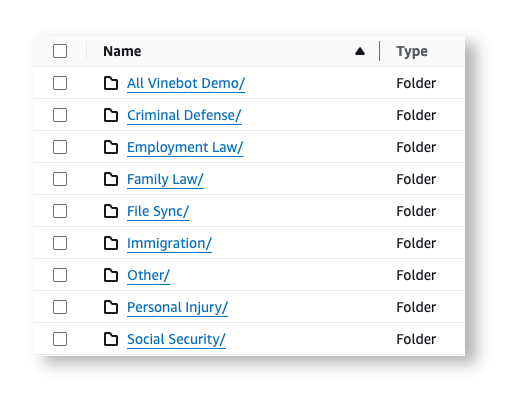Click the folder icon beside Employment Law
505x395 pixels.
[111, 147]
